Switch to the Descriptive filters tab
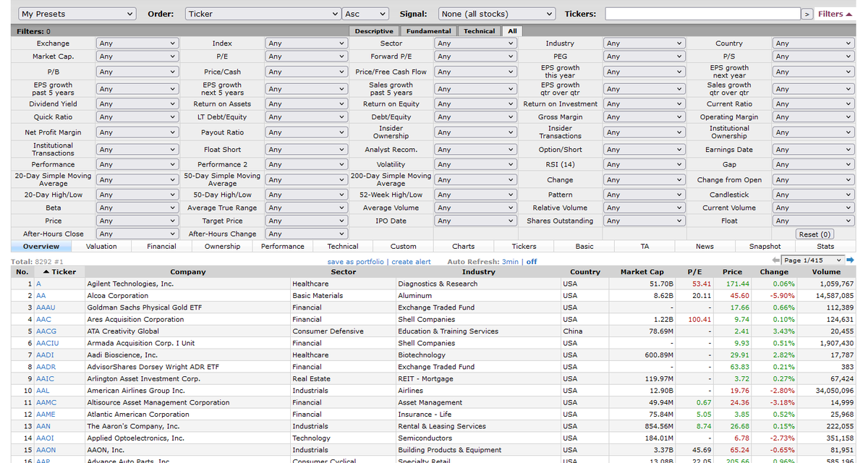This screenshot has width=868, height=463. [x=375, y=31]
